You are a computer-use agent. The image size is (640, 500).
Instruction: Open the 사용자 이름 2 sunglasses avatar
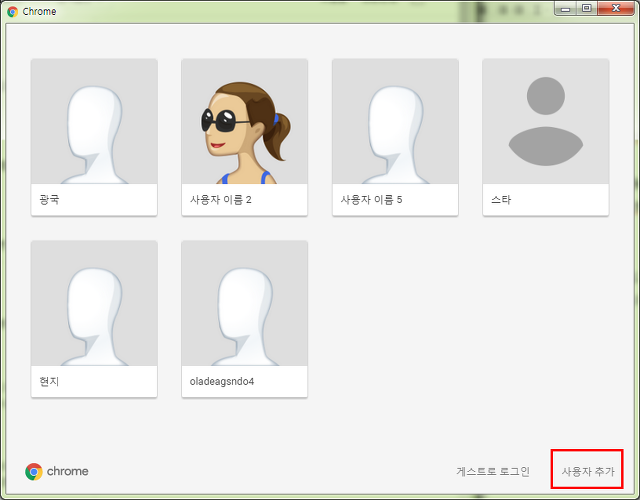click(x=244, y=121)
